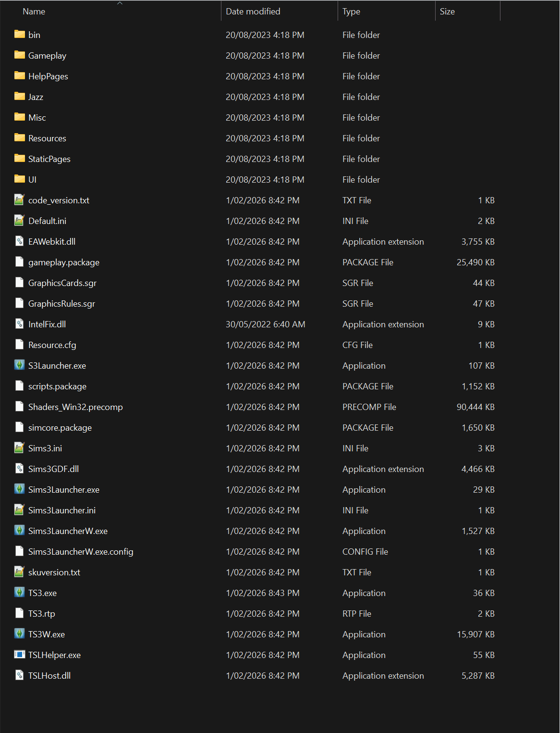
Task: Click the Sims3GDF.dll file icon
Action: [19, 469]
